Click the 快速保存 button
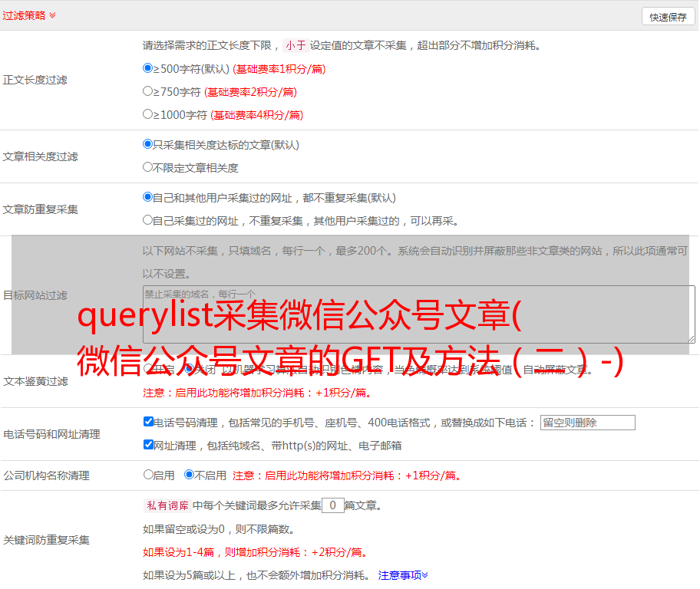Viewport: 700px width, 589px height. (x=668, y=17)
